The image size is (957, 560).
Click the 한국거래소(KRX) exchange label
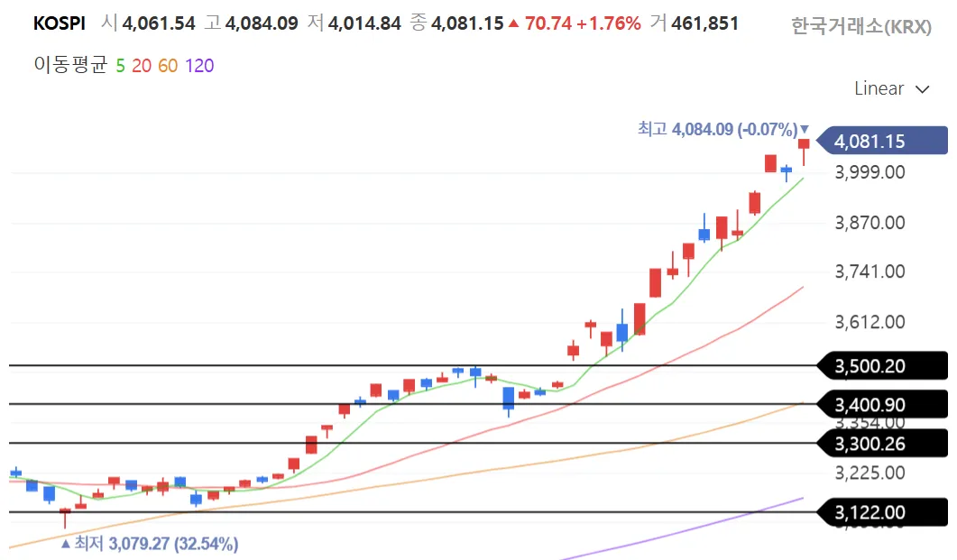coord(860,26)
